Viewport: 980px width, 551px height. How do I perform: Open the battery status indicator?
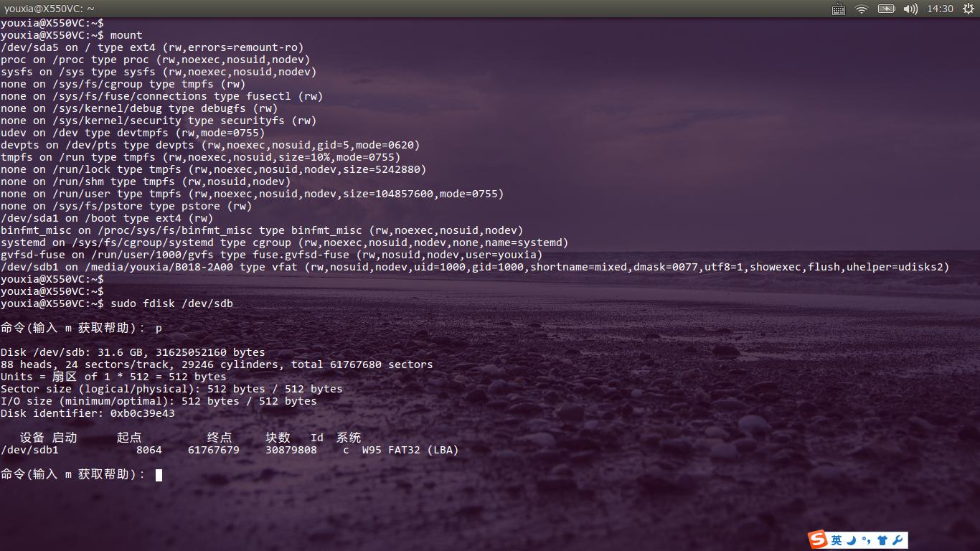886,9
